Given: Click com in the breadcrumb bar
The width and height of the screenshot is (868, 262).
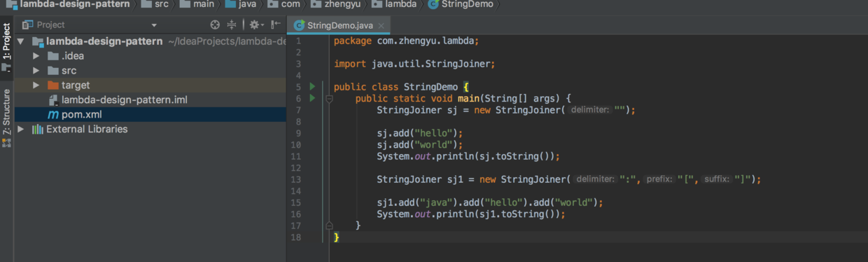Looking at the screenshot, I should pos(284,4).
